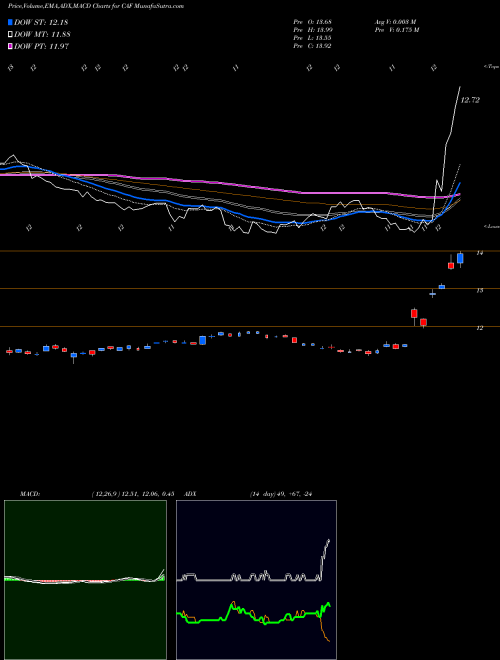
Task: Select the 'DOW MT: 11.88' legend text
Action: pos(42,35)
